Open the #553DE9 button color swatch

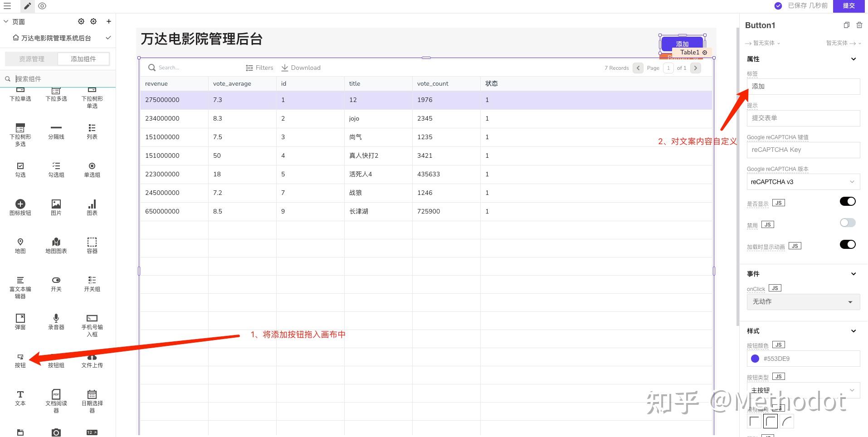755,359
